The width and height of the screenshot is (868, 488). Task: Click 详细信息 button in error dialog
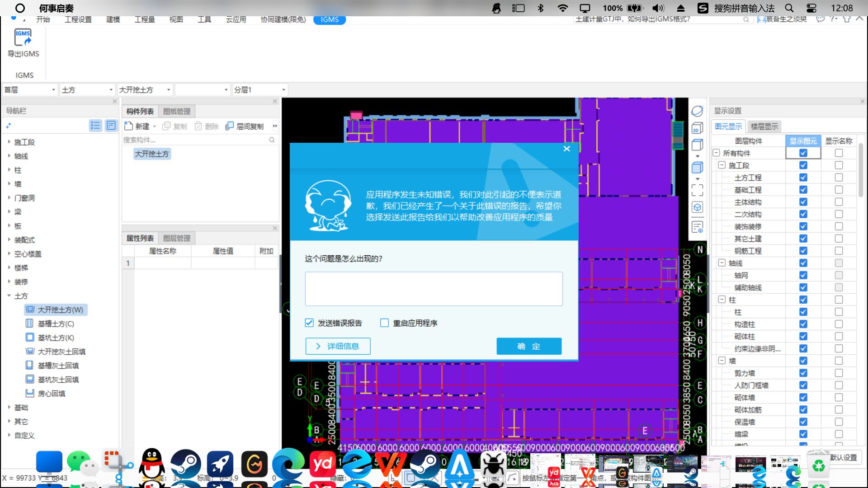pos(338,346)
